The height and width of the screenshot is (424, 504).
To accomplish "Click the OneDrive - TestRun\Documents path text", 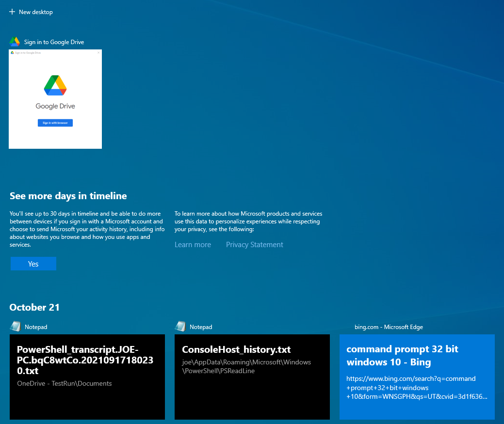I will 65,384.
